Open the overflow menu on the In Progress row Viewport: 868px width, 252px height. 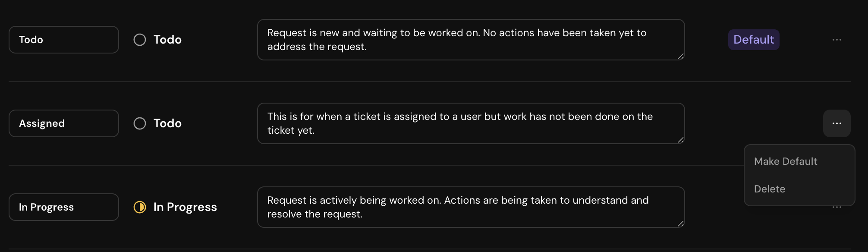point(836,207)
